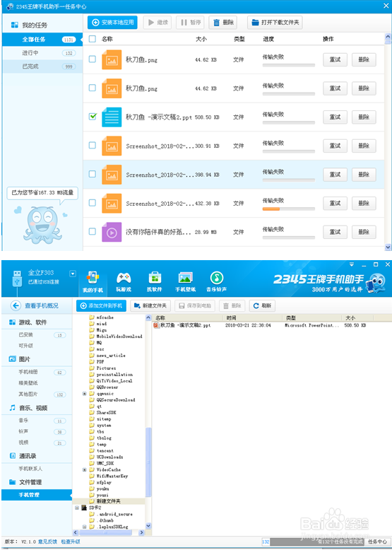The width and height of the screenshot is (392, 550).
Task: Expand the qqmusic folder tree node
Action: 85,394
